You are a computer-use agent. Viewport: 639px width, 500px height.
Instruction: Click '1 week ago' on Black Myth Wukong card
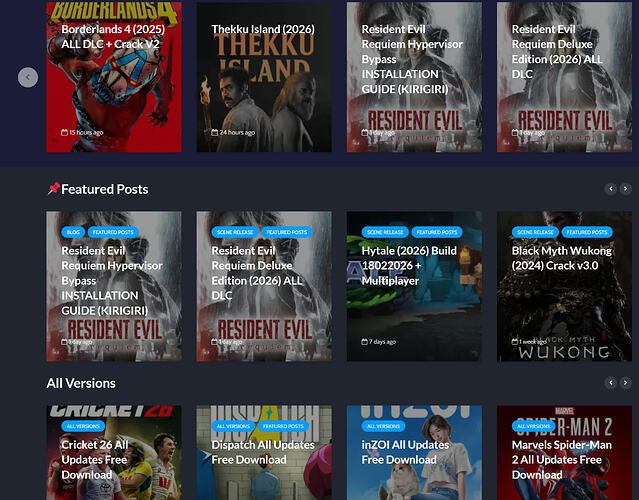(533, 341)
